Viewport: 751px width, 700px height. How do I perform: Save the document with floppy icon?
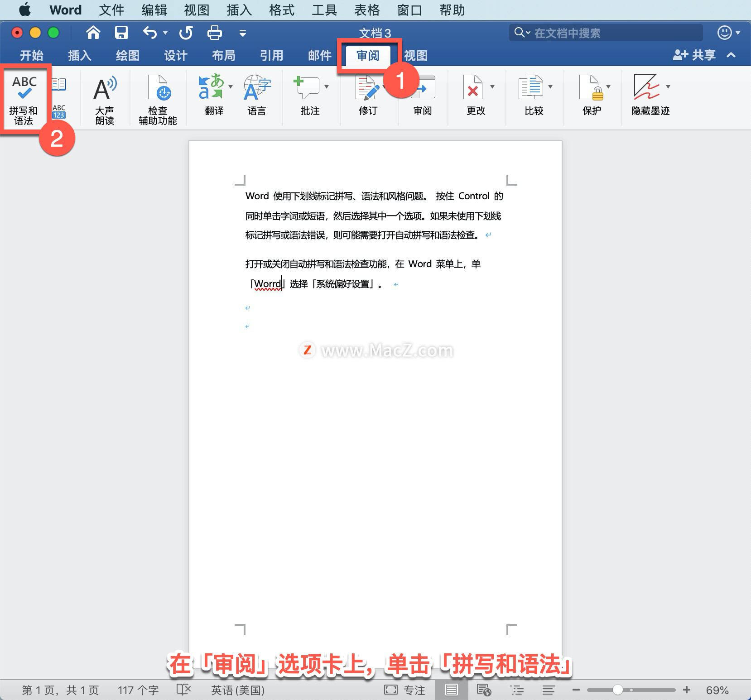coord(121,33)
